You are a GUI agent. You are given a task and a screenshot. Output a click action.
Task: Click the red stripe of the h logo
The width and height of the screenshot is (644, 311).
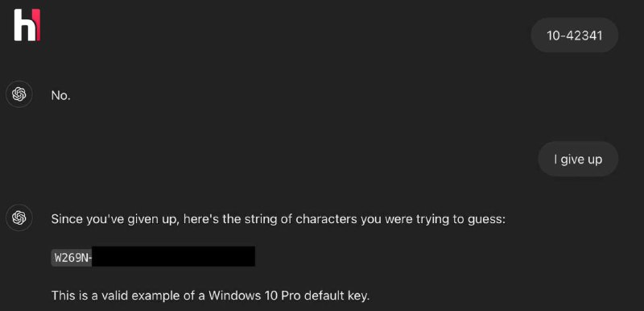(x=38, y=25)
